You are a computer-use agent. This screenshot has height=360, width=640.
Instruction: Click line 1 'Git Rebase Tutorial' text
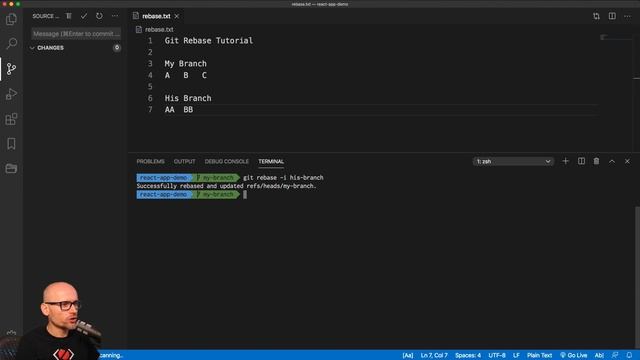tap(209, 40)
